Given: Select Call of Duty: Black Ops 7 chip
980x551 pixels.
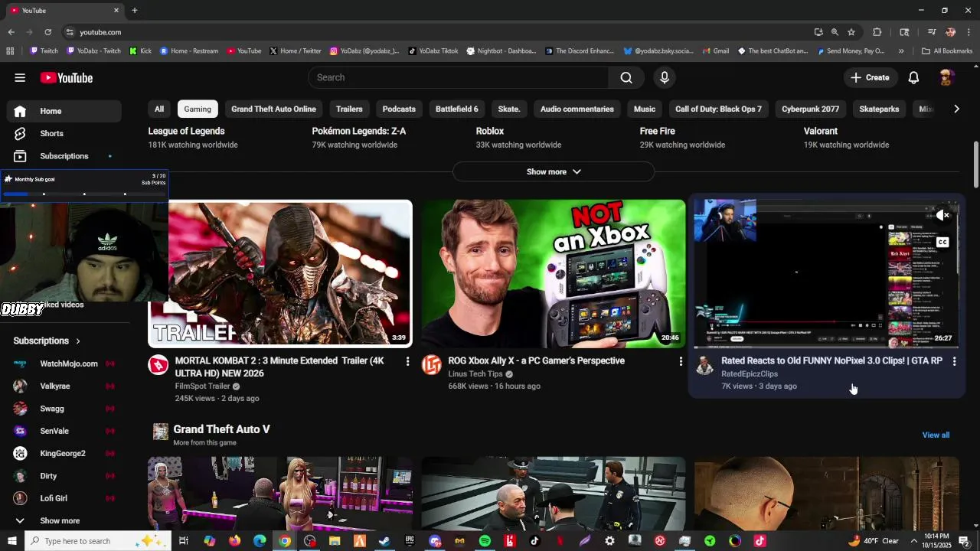Looking at the screenshot, I should [x=718, y=109].
